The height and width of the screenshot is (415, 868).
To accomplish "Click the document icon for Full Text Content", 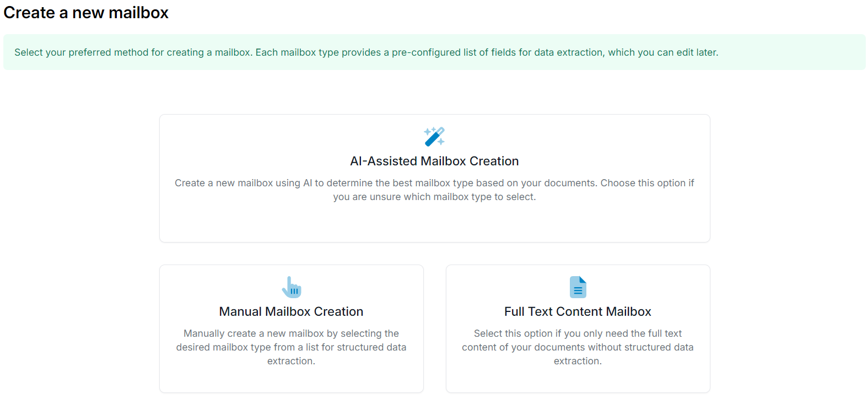I will coord(577,287).
